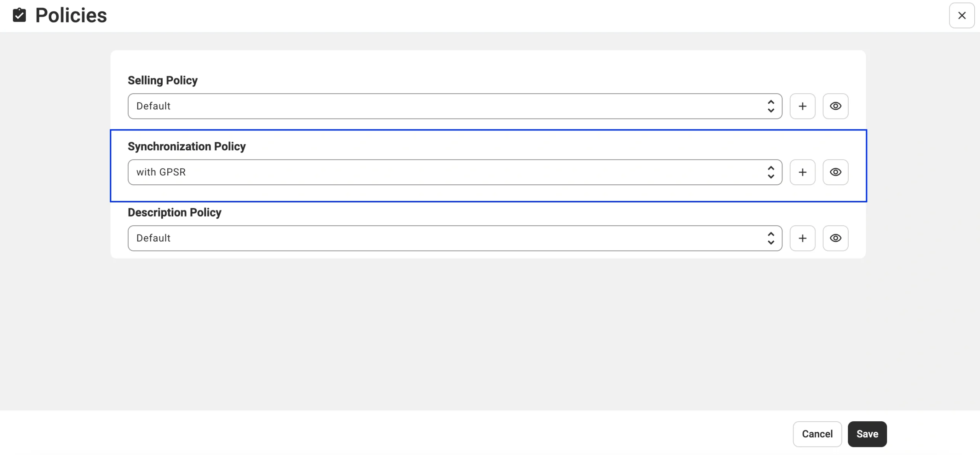The width and height of the screenshot is (980, 455).
Task: Create a new Description Policy via plus icon
Action: pos(802,238)
